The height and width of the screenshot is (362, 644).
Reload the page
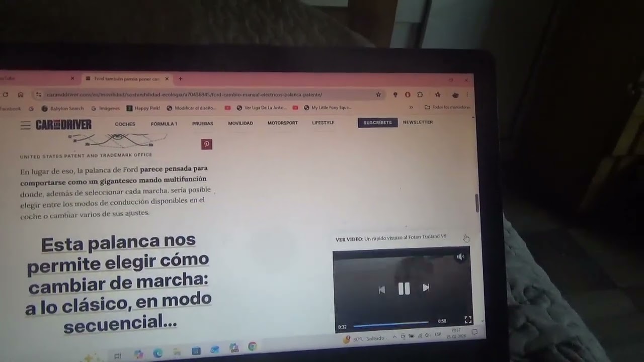click(x=6, y=95)
